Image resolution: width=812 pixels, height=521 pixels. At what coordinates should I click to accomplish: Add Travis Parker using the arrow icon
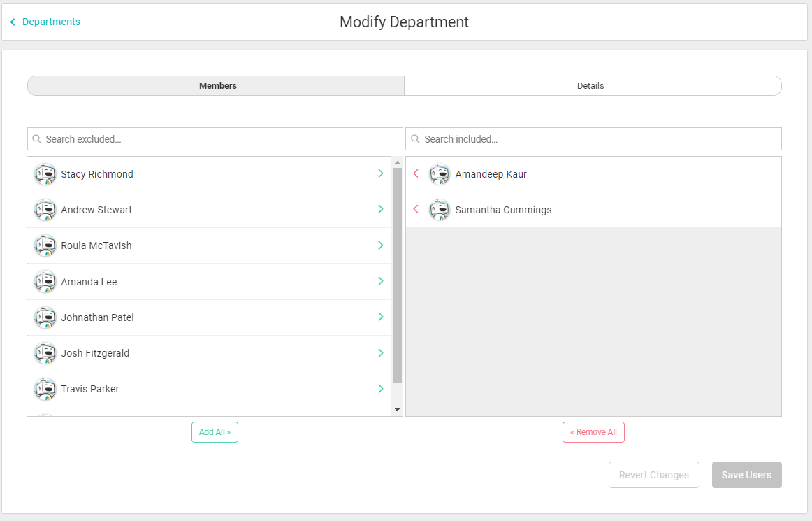[381, 389]
